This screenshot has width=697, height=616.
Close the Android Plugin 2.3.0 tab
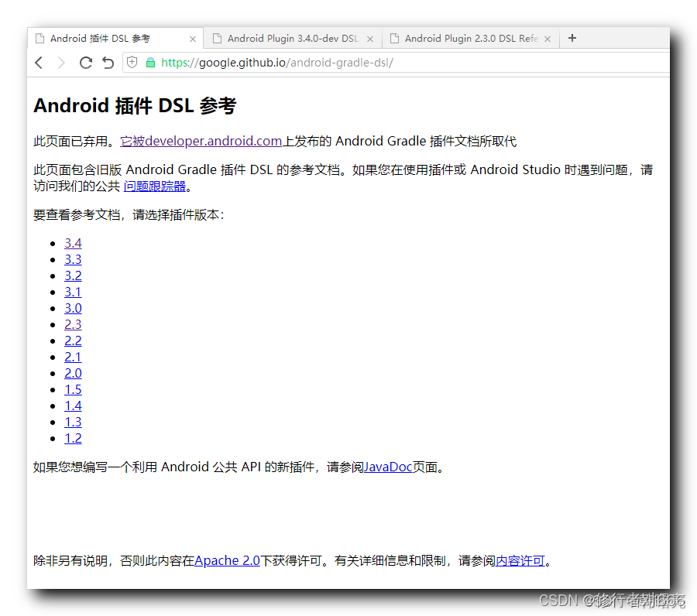click(x=547, y=37)
